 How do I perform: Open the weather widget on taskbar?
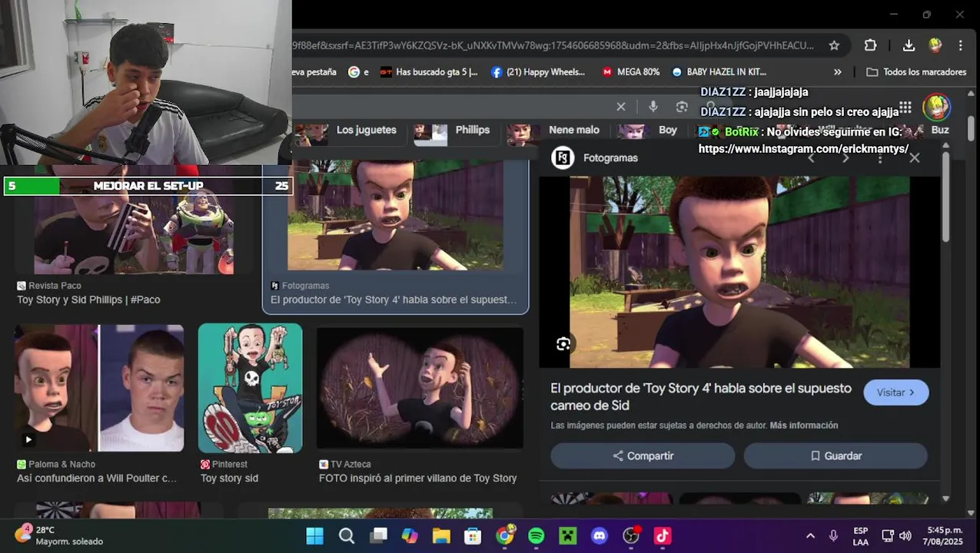click(59, 535)
